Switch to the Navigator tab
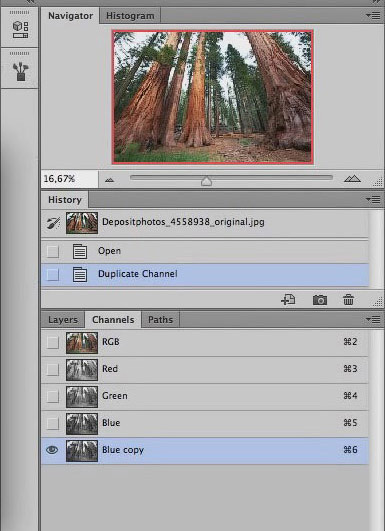The width and height of the screenshot is (385, 531). coord(70,16)
